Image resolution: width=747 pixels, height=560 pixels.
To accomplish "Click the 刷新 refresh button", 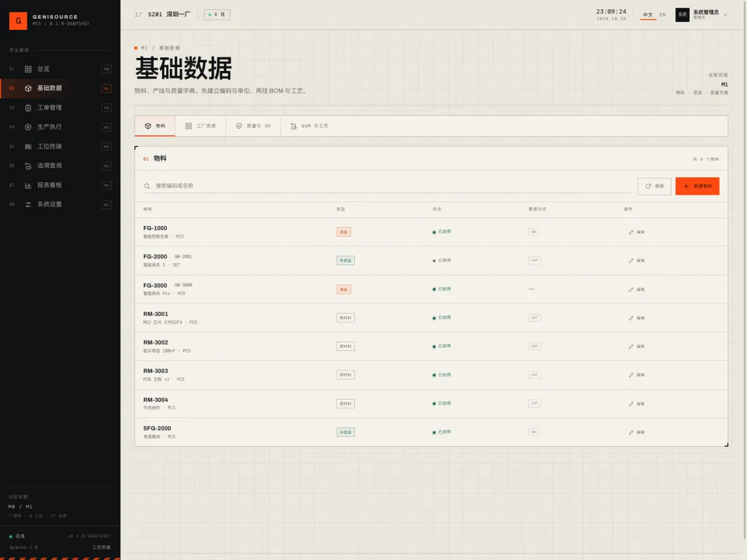I will click(654, 186).
